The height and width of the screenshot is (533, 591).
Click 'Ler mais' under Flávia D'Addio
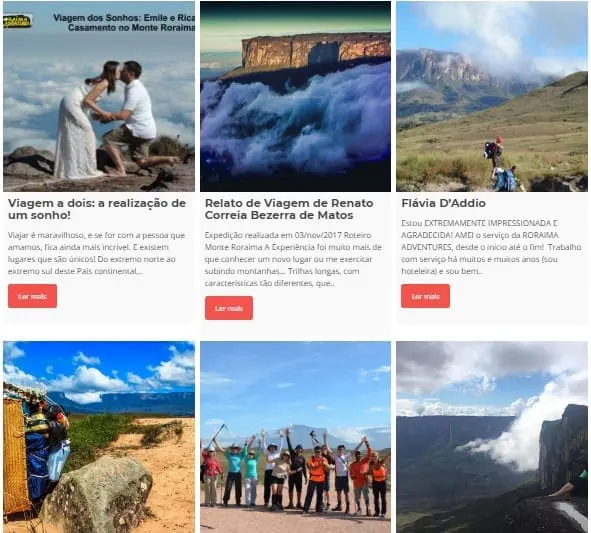pyautogui.click(x=426, y=296)
